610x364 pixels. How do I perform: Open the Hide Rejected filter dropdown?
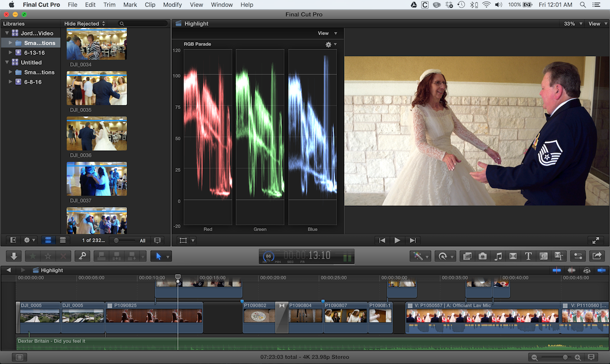[85, 24]
